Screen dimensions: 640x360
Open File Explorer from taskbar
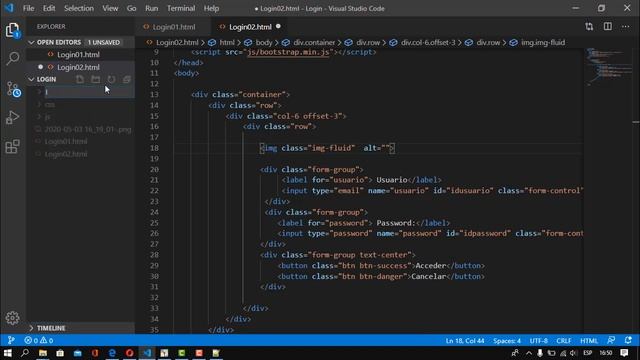[x=43, y=353]
